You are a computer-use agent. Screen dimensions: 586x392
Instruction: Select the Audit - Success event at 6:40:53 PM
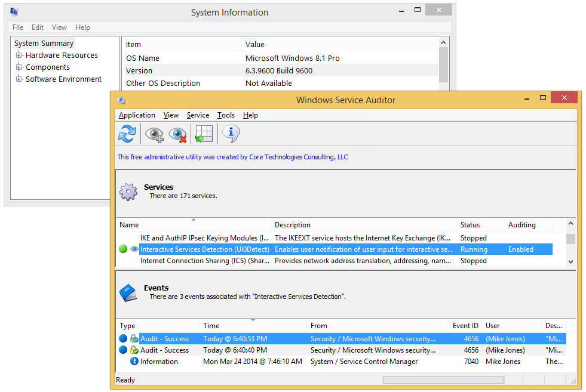(x=341, y=339)
